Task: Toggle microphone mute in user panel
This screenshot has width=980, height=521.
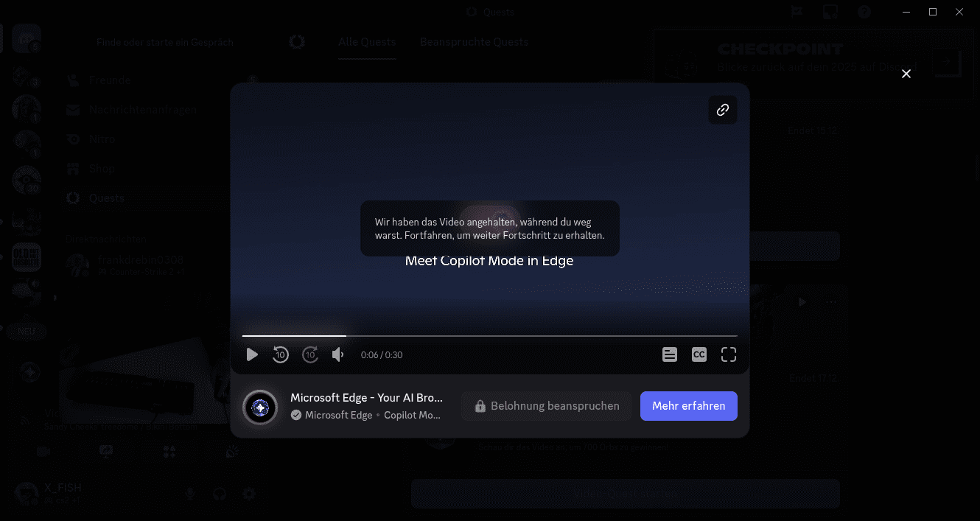Action: (x=190, y=494)
